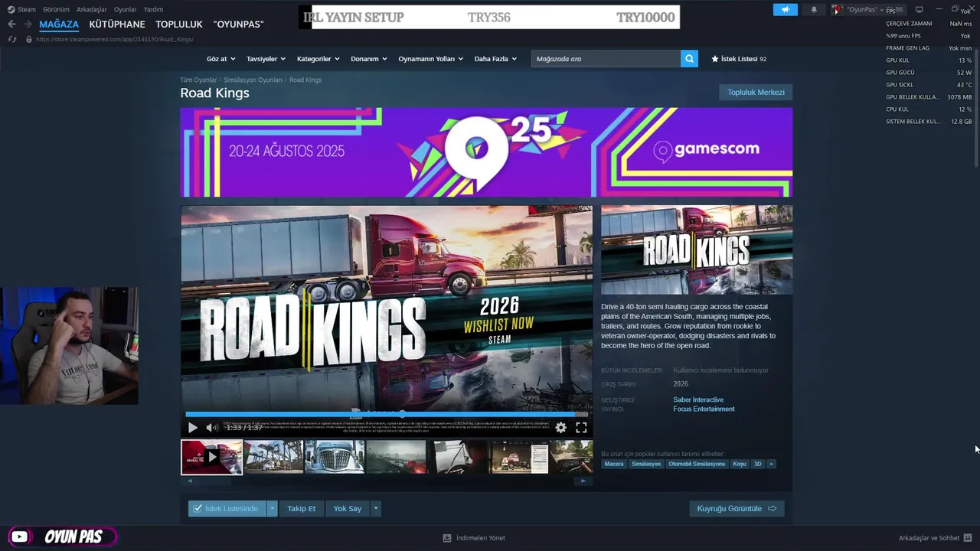Viewport: 980px width, 551px height.
Task: Open the Arkadaşlar menu
Action: pos(92,9)
